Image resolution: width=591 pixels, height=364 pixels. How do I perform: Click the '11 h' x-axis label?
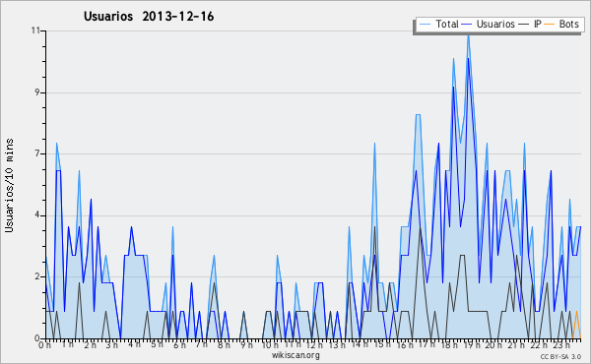pyautogui.click(x=293, y=344)
